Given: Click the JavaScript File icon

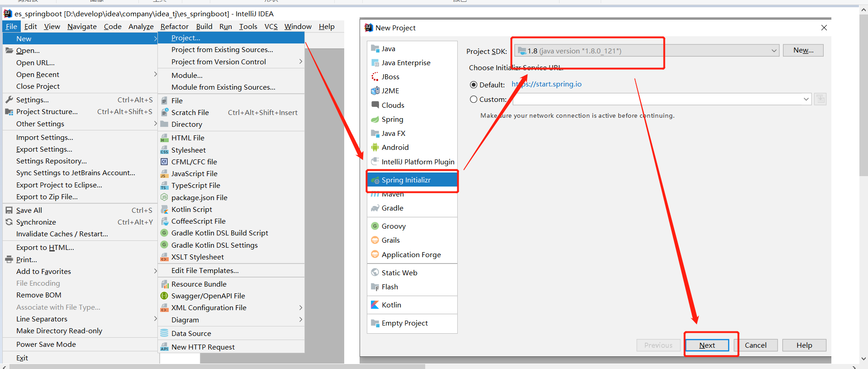Looking at the screenshot, I should pyautogui.click(x=165, y=173).
